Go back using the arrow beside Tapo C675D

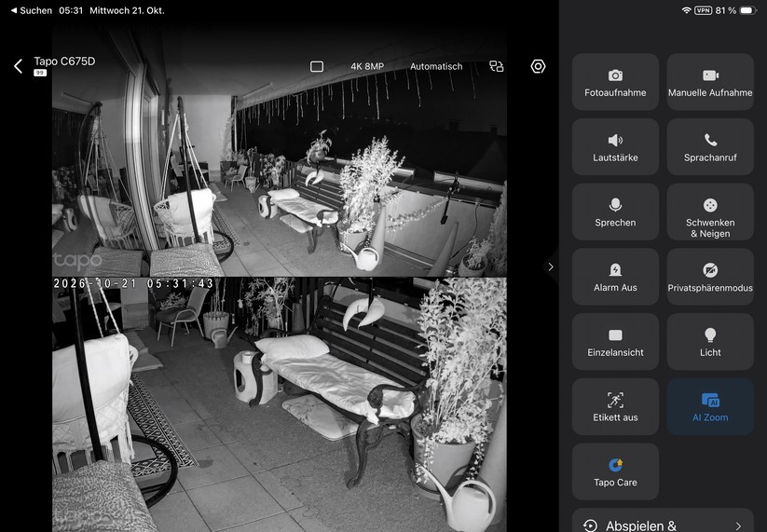click(18, 66)
